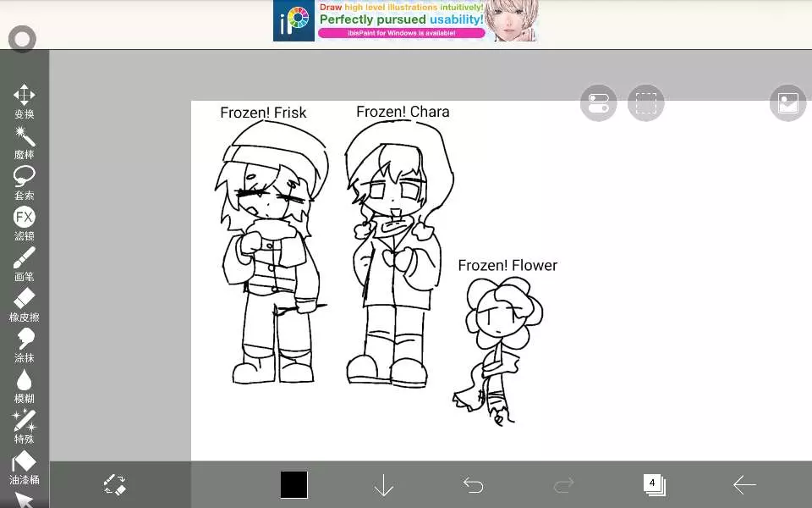Redo the last undone stroke
The height and width of the screenshot is (508, 812).
[x=563, y=485]
